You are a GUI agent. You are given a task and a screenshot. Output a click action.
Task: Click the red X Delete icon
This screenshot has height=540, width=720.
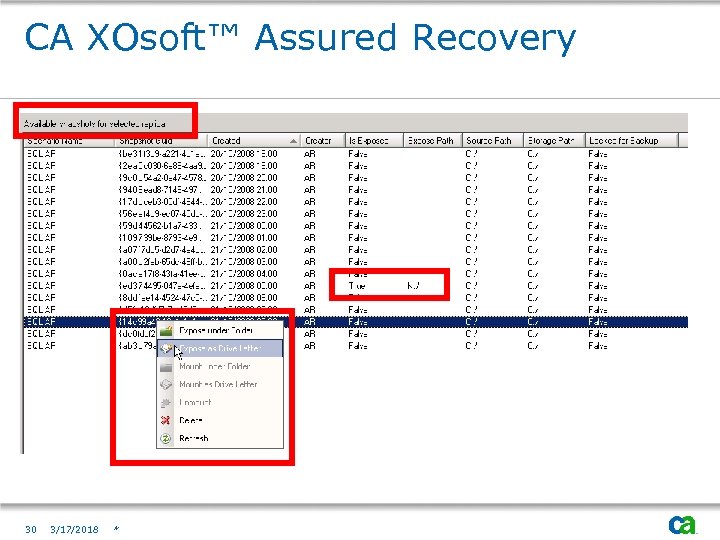[166, 420]
